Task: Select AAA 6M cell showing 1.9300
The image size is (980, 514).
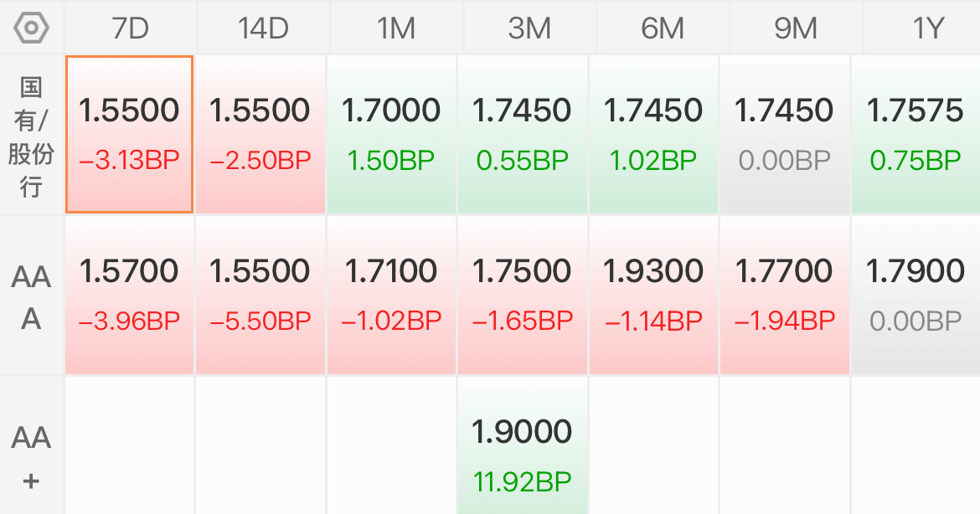Action: (x=653, y=295)
